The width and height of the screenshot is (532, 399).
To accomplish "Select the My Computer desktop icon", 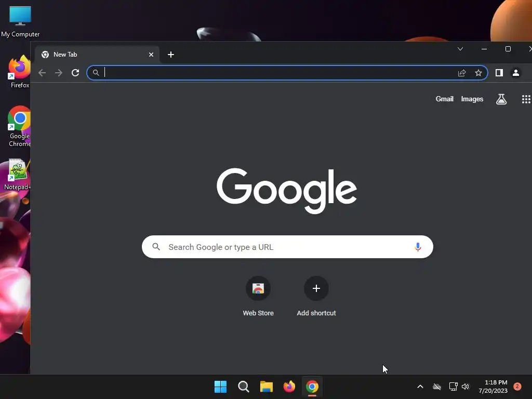I will pyautogui.click(x=20, y=21).
